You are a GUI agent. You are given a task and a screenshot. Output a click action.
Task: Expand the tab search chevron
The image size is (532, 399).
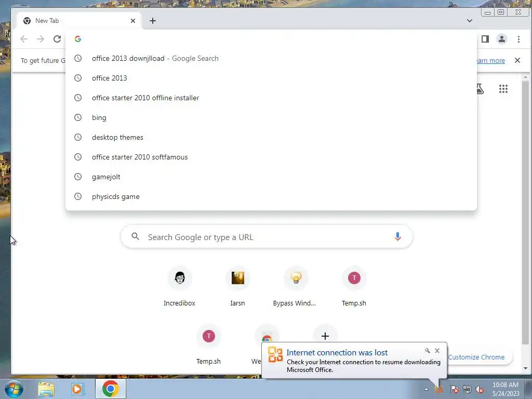470,21
